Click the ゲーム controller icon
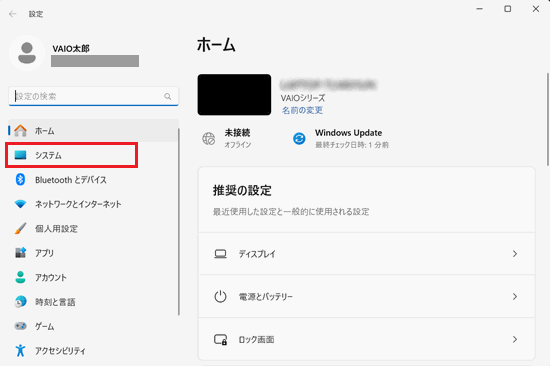 point(20,326)
